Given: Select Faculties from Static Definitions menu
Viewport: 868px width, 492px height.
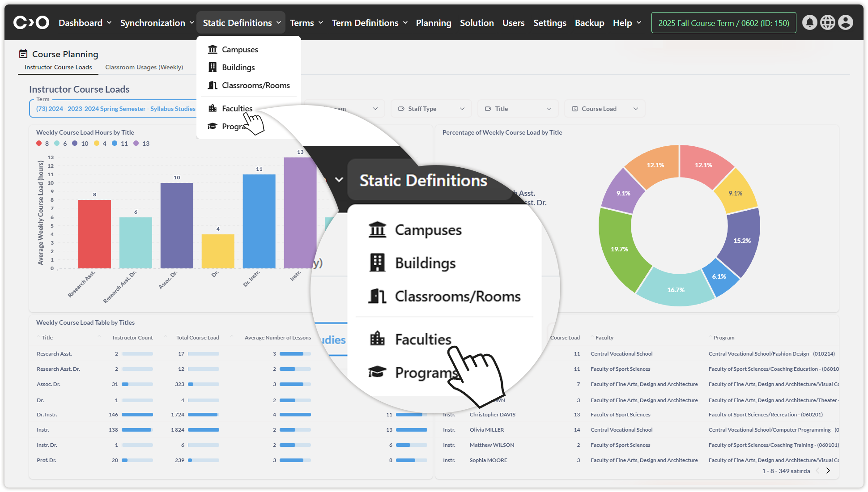Looking at the screenshot, I should pos(237,109).
